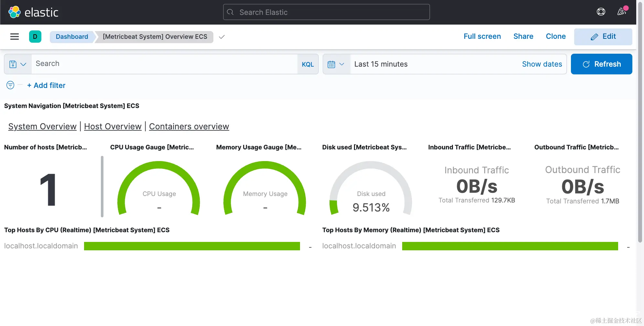Click the Metricbeat System Overview ECS breadcrumb
The width and height of the screenshot is (644, 326).
(155, 37)
